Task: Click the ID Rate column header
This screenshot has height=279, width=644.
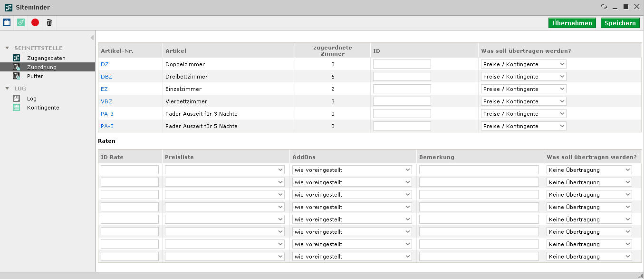Action: pos(112,157)
